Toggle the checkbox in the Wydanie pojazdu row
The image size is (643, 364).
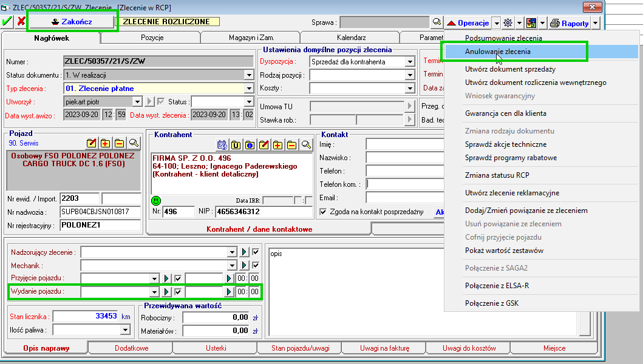pyautogui.click(x=178, y=292)
